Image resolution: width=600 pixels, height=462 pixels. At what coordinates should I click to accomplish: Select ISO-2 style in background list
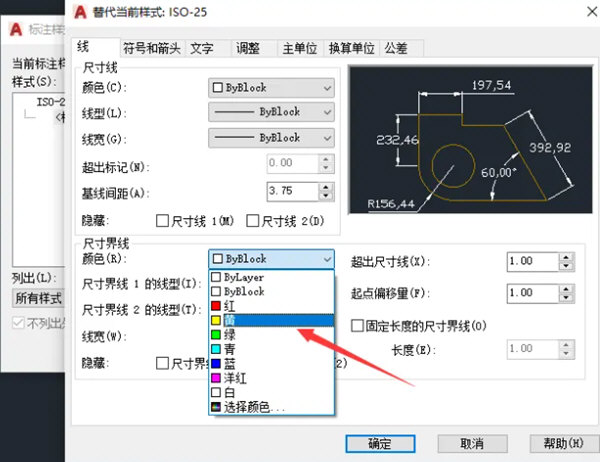coord(51,102)
